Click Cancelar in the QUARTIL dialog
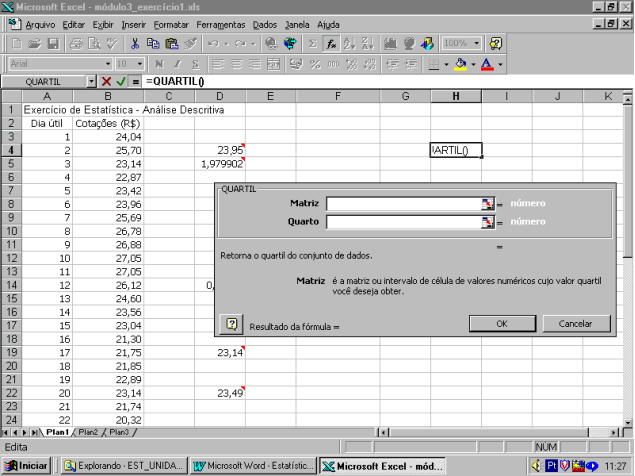 click(x=576, y=324)
